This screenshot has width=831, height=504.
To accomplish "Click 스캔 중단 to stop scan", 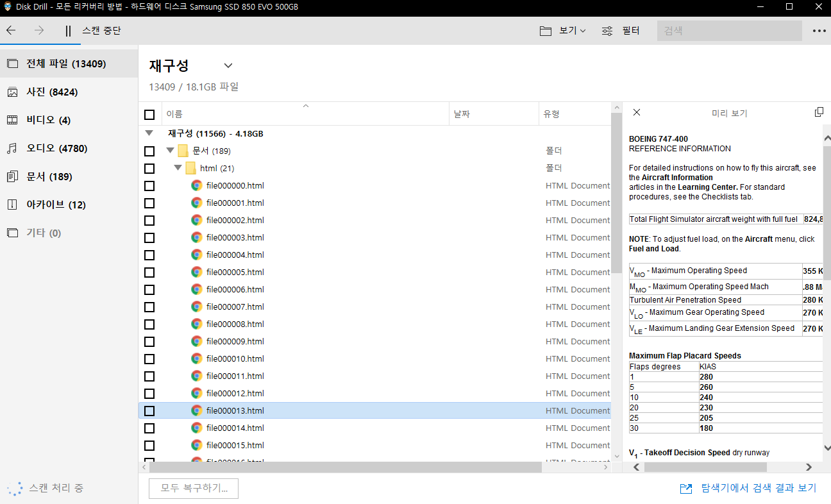I will 101,31.
